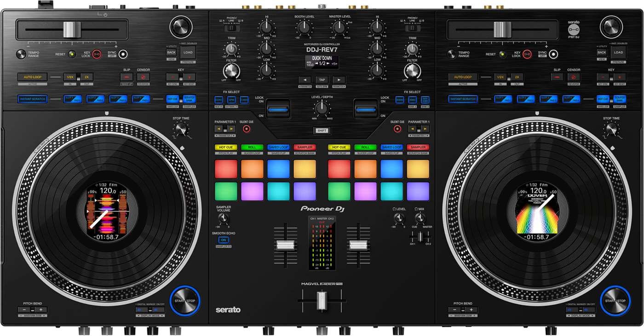
Task: Click BACK on the right deck
Action: [602, 52]
